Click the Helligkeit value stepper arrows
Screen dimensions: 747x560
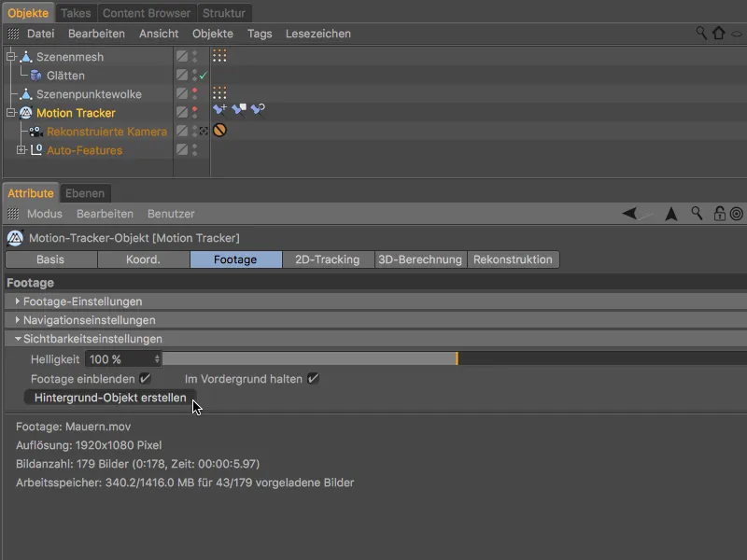click(x=157, y=359)
